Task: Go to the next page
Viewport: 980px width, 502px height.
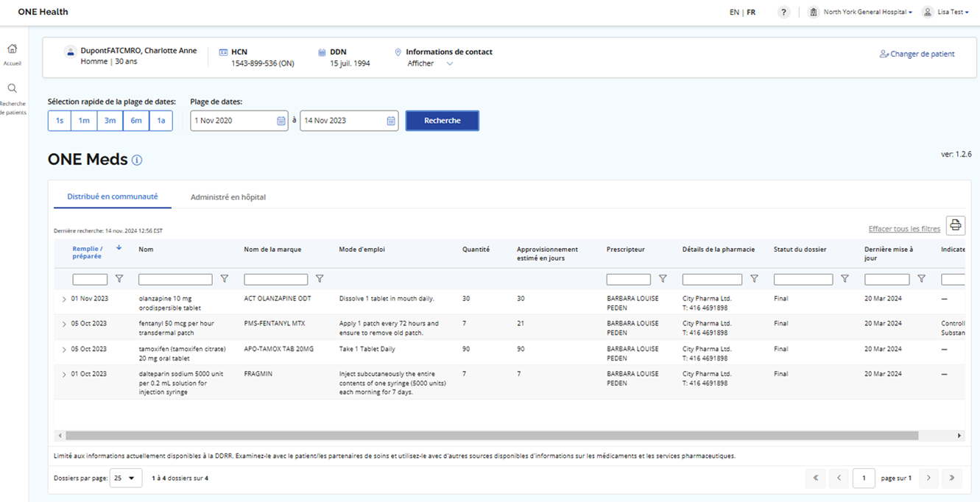Action: [x=928, y=478]
